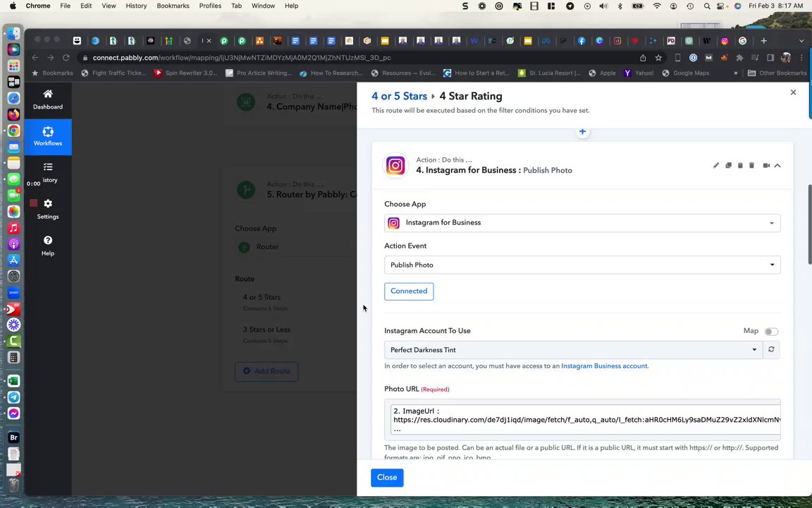
Task: Expand Chrome tab search chevron
Action: [x=801, y=40]
